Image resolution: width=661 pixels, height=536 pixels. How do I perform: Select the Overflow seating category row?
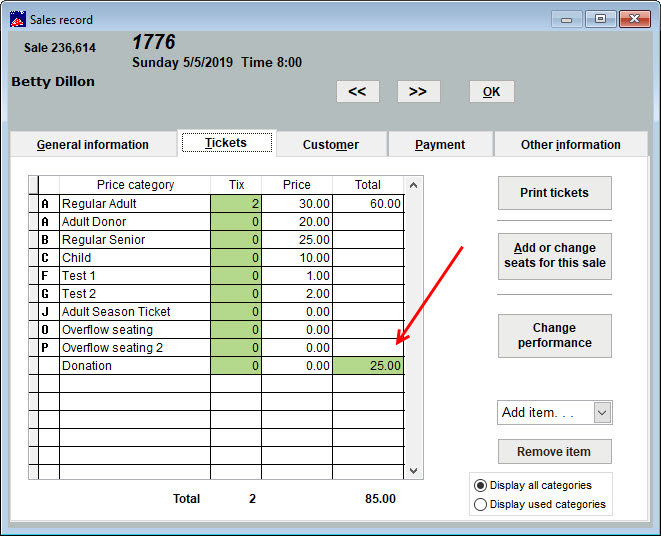[x=135, y=330]
